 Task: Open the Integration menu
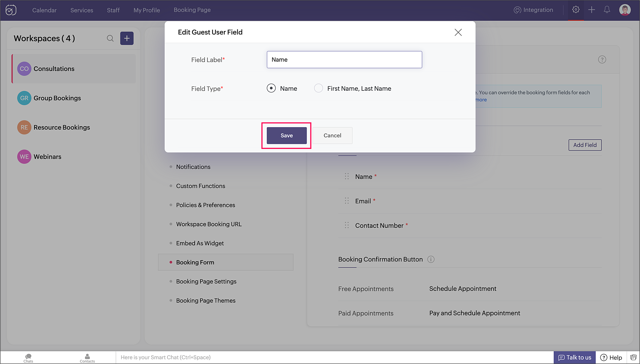tap(533, 10)
